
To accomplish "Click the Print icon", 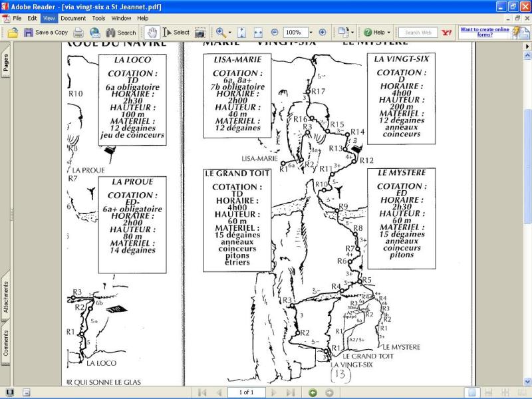I will [78, 33].
